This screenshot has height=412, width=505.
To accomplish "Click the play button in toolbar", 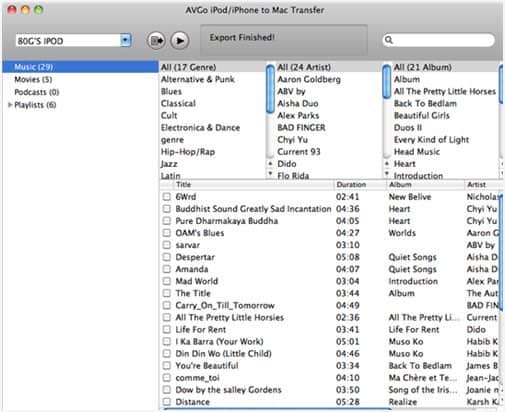I will coord(180,41).
